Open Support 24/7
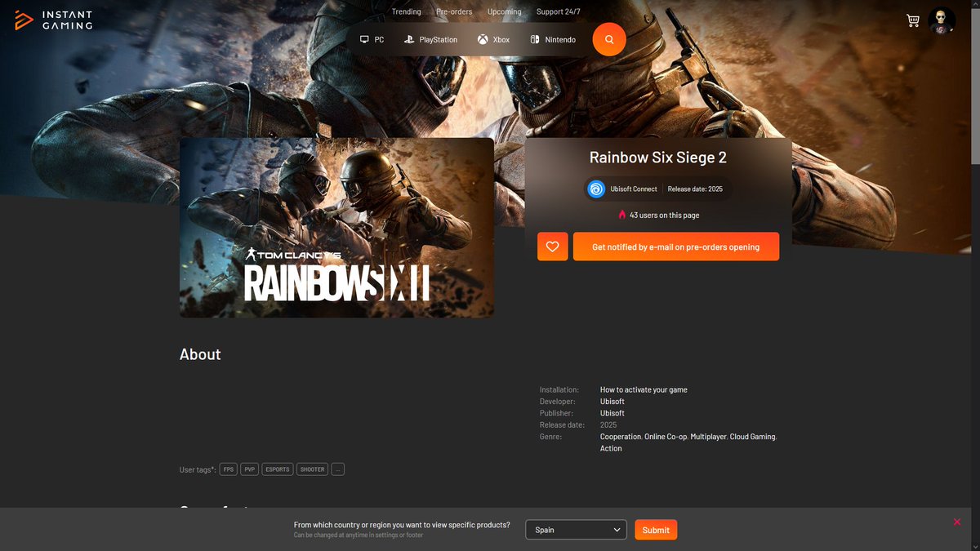Viewport: 980px width, 551px height. 558,11
